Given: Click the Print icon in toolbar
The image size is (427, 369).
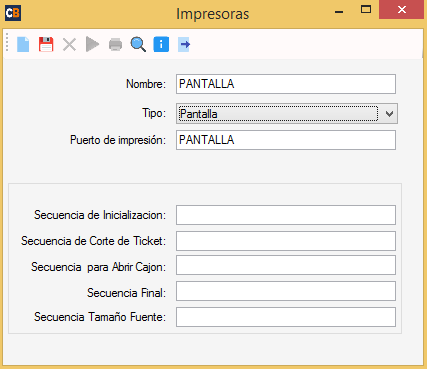Looking at the screenshot, I should pyautogui.click(x=115, y=44).
